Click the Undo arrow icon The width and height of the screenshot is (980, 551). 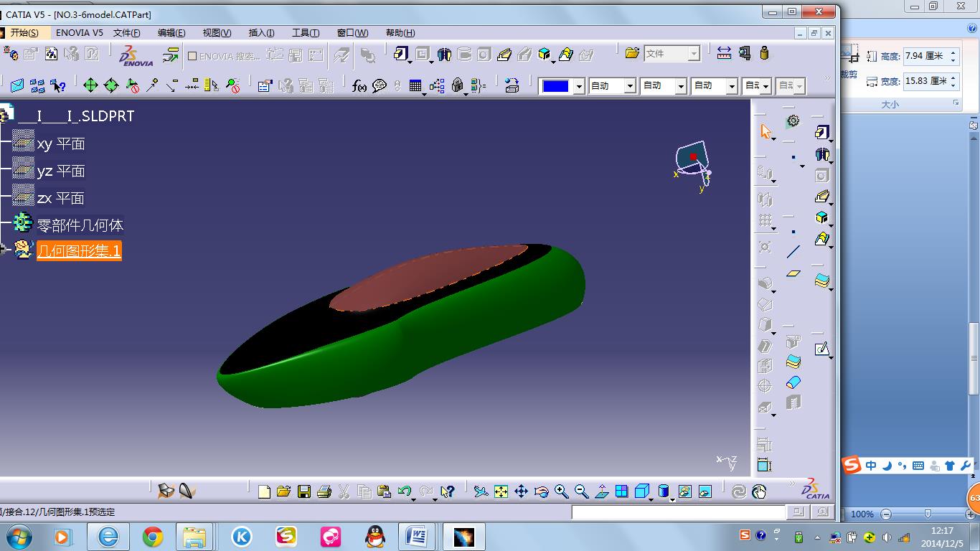[404, 491]
